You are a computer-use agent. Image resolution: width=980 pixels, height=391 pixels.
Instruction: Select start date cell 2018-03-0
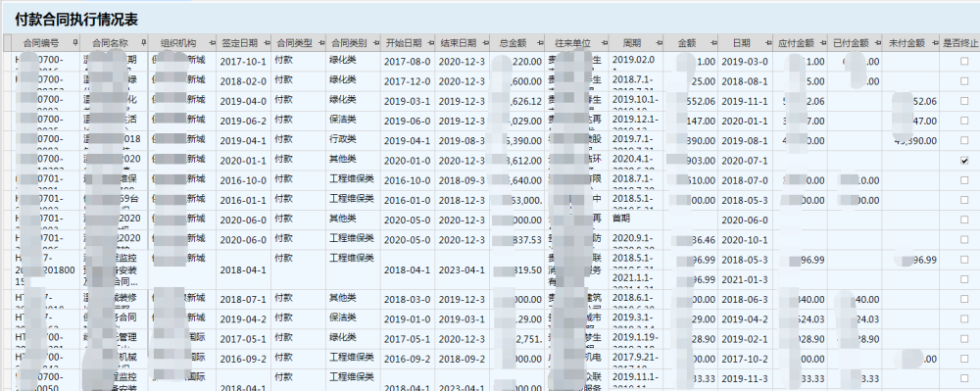(408, 299)
